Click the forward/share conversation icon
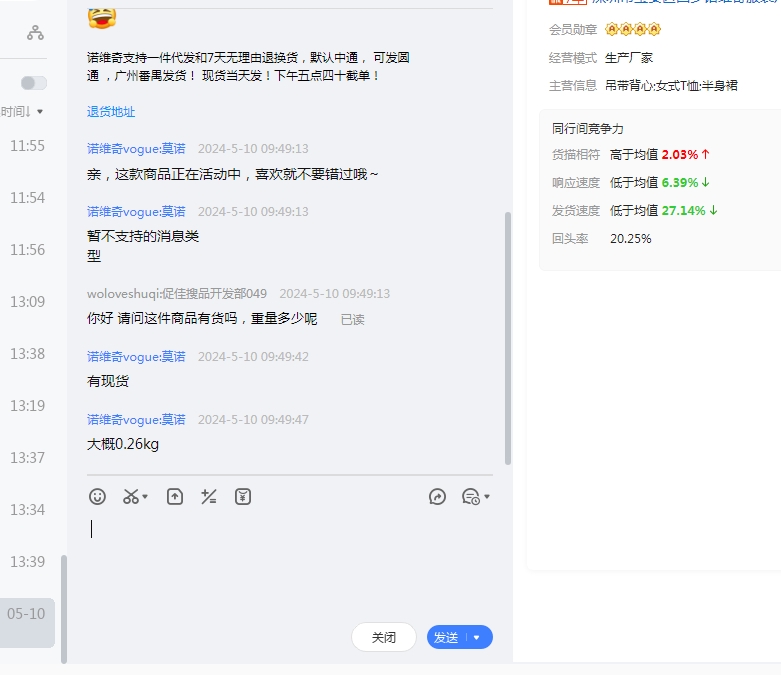Screen dimensions: 781x675 (x=437, y=496)
